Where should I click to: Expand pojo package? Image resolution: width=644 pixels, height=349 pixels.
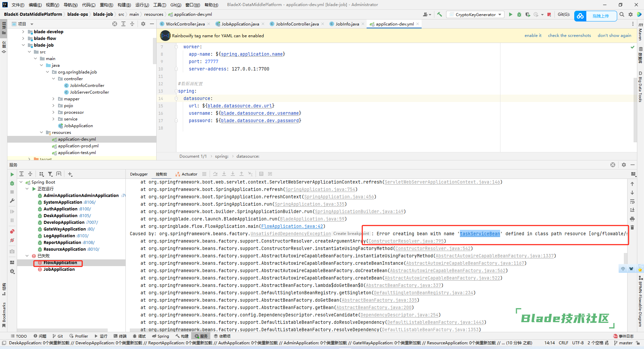point(53,105)
